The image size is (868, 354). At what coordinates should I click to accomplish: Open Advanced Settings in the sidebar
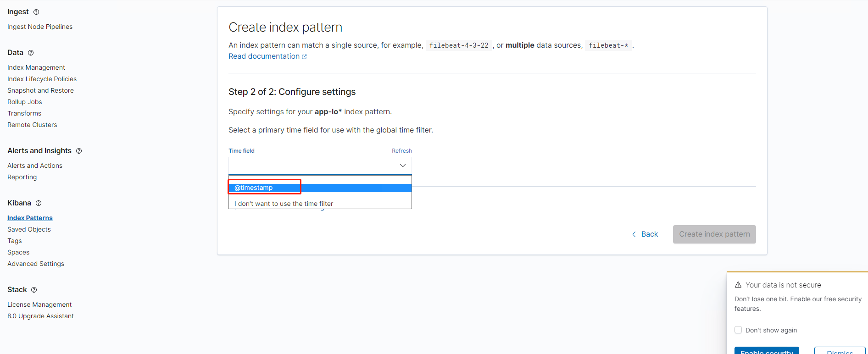click(36, 264)
